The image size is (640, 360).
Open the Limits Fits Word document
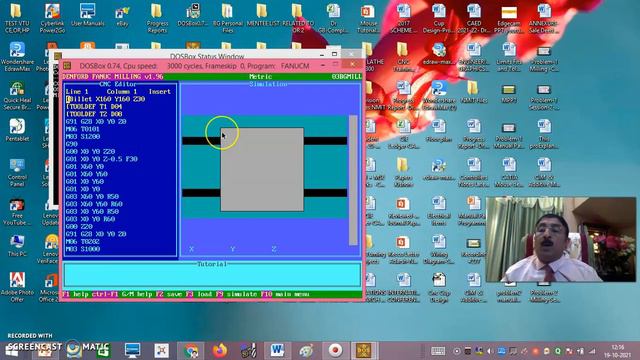tap(509, 57)
